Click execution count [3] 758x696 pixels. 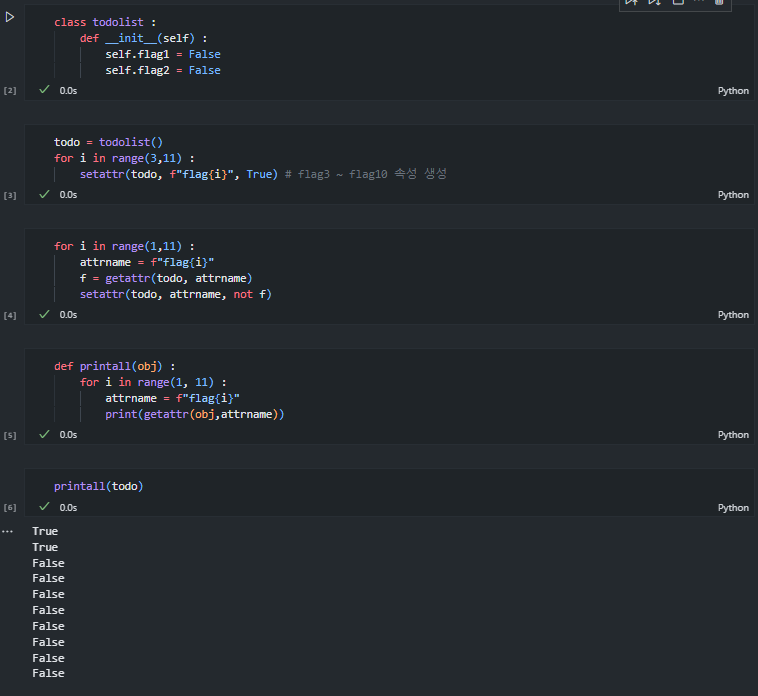(x=10, y=195)
